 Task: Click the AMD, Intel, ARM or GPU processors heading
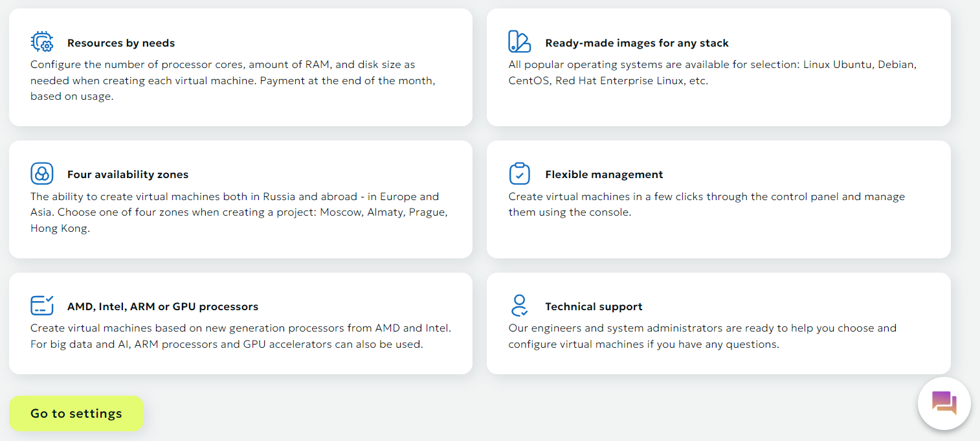pyautogui.click(x=162, y=307)
